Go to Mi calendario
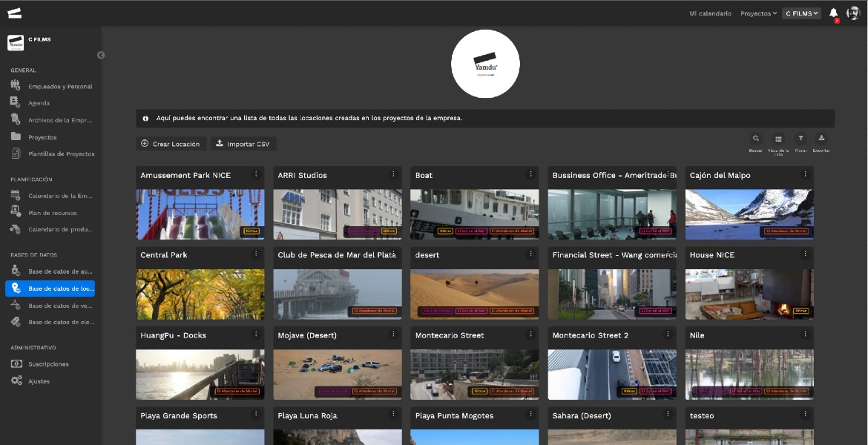Screen dimensions: 868x445 click(710, 13)
